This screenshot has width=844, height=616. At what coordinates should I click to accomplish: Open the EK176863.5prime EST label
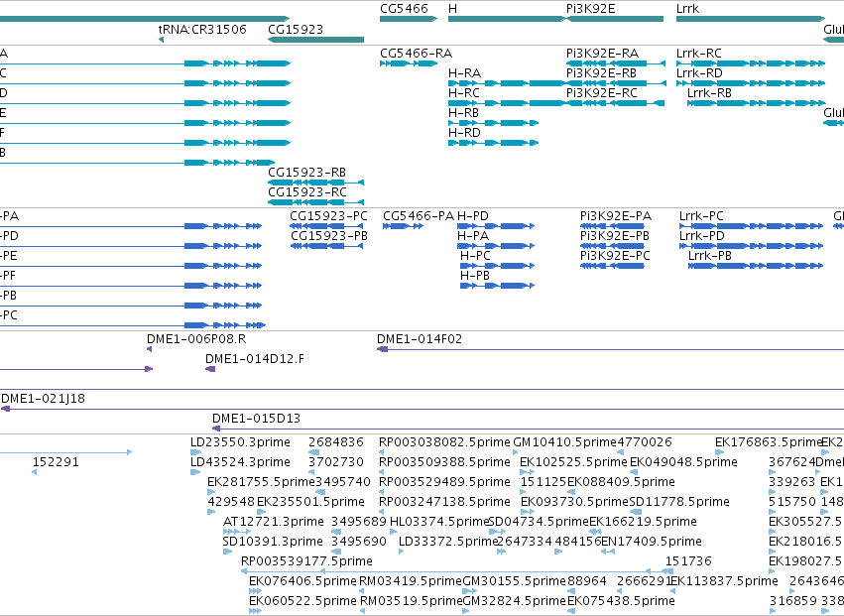[x=769, y=442]
